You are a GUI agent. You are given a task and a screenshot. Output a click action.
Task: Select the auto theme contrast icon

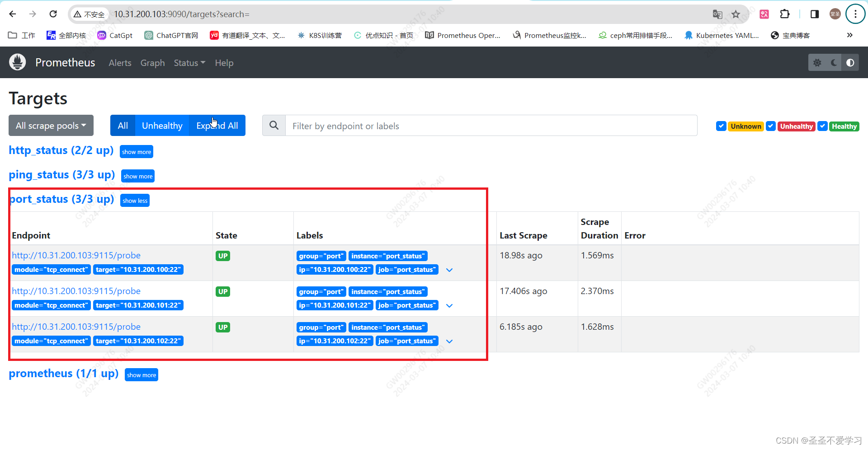pyautogui.click(x=850, y=63)
